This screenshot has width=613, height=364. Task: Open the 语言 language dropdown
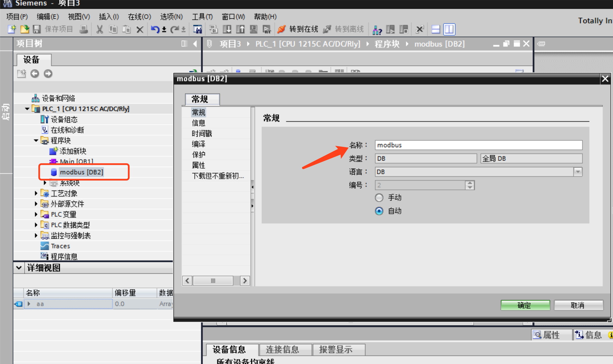pos(578,172)
